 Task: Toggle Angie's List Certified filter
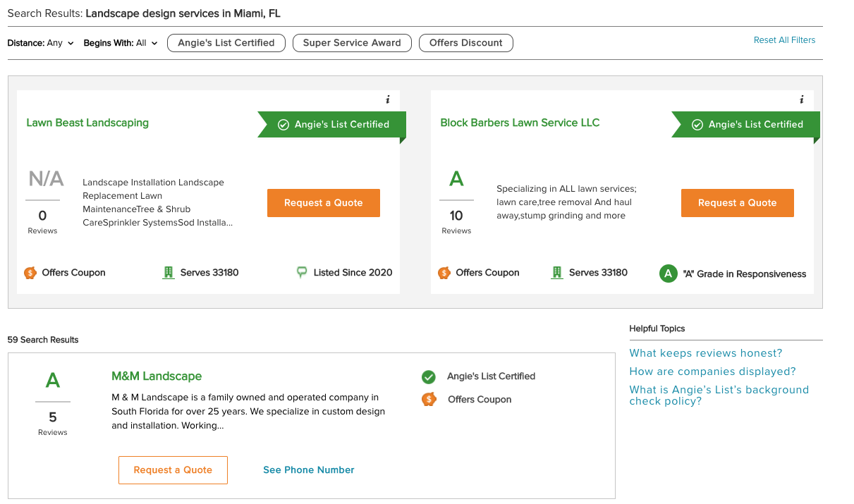click(226, 43)
